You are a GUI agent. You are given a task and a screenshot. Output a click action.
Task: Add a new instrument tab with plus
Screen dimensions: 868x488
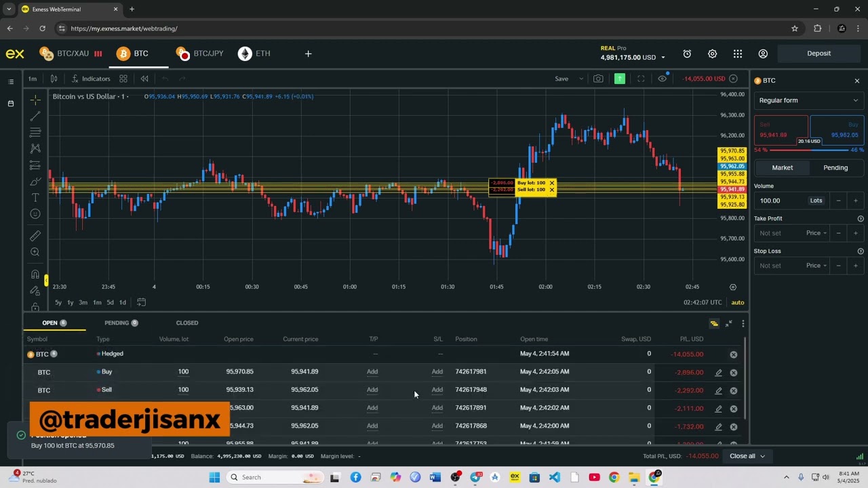click(308, 54)
